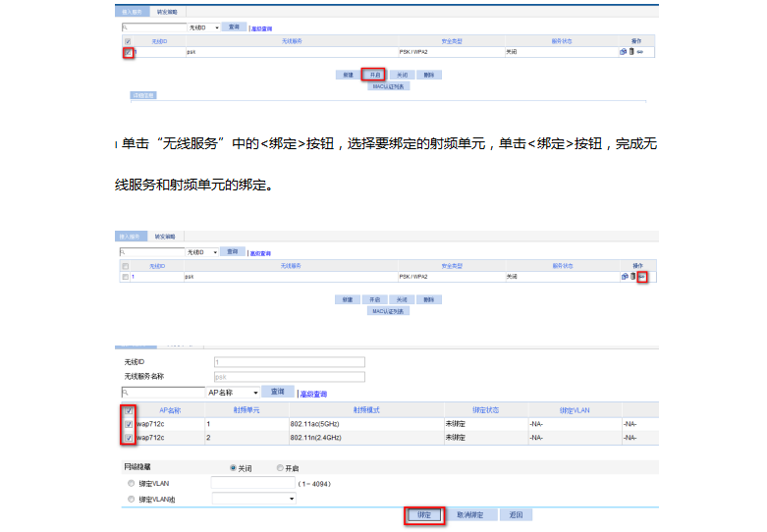This screenshot has height=532, width=767.
Task: Click 查询 button in first wireless service list
Action: 235,27
